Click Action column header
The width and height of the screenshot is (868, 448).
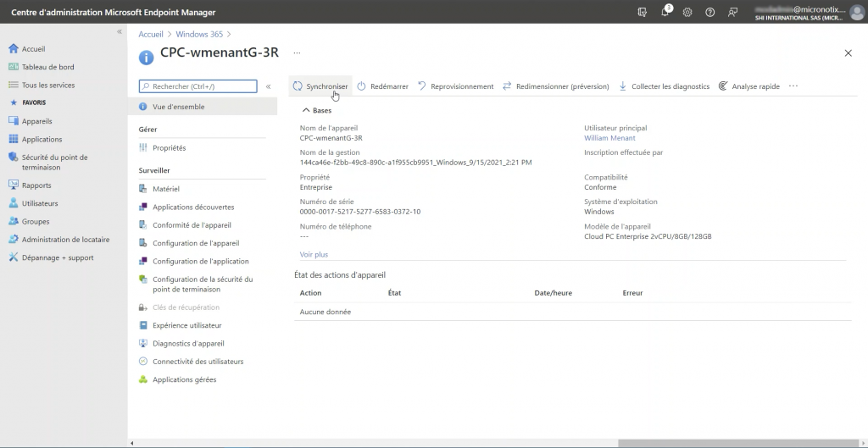tap(310, 293)
